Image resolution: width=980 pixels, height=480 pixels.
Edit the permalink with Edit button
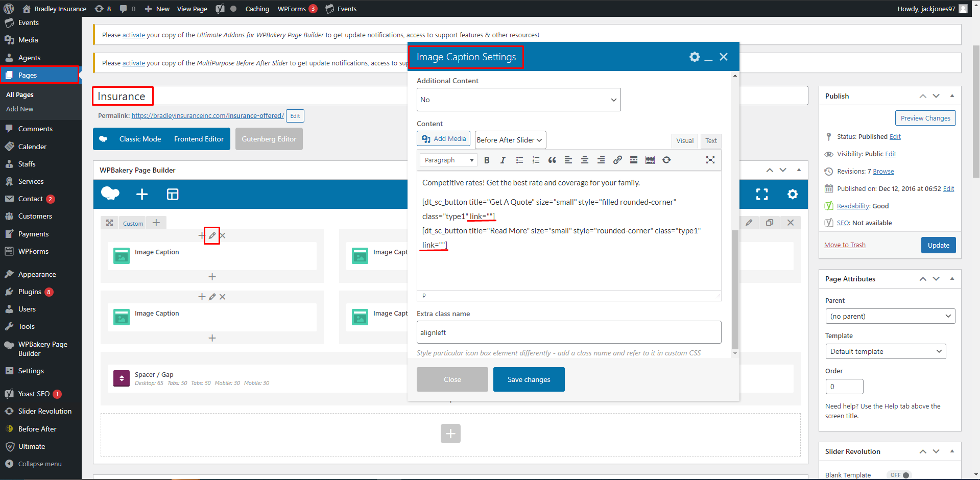(295, 116)
